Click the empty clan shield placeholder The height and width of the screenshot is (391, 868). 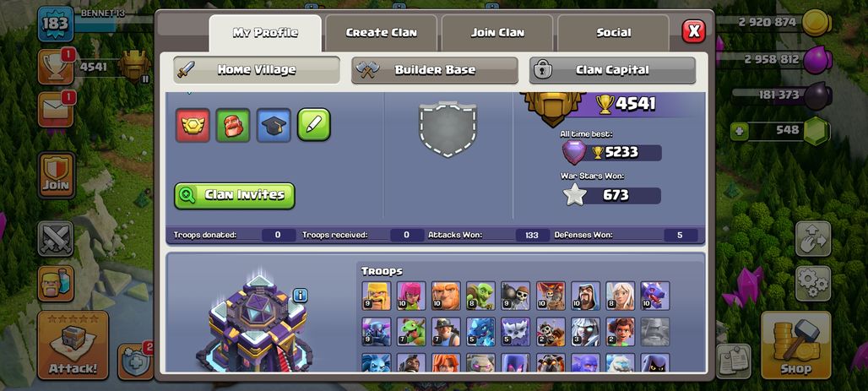point(448,129)
